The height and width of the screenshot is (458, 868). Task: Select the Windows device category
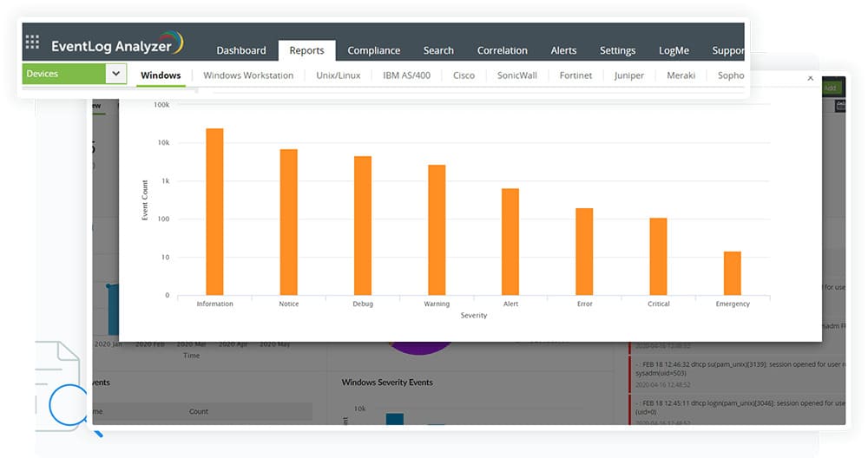pos(161,75)
